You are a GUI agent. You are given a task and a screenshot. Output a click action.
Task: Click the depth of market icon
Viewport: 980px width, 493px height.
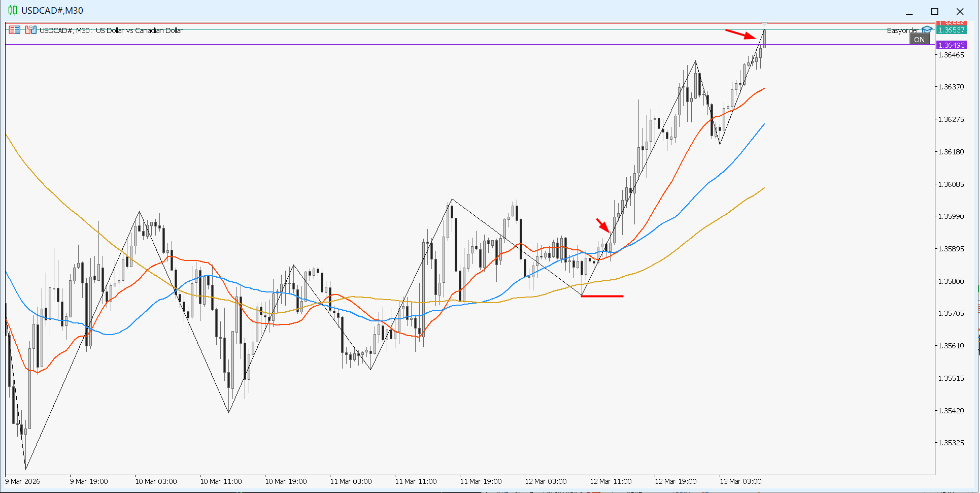(31, 30)
